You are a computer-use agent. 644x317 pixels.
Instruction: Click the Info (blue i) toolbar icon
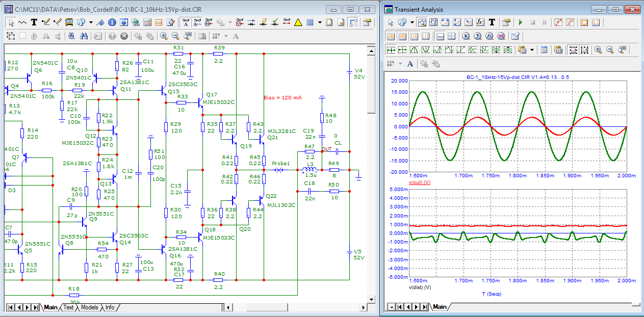pos(112,22)
